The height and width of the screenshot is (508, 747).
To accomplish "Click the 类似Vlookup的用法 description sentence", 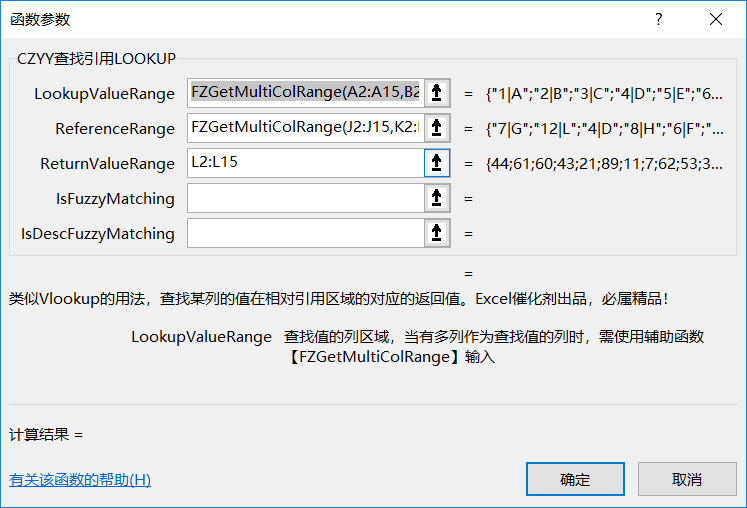I will pyautogui.click(x=339, y=299).
